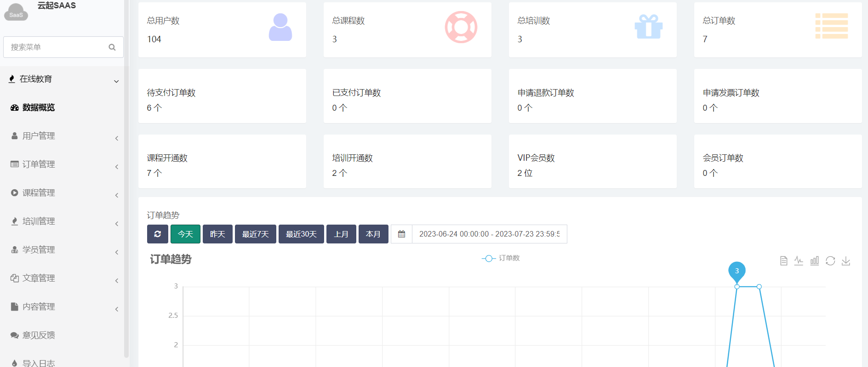
Task: Open chart data view icon
Action: (784, 261)
